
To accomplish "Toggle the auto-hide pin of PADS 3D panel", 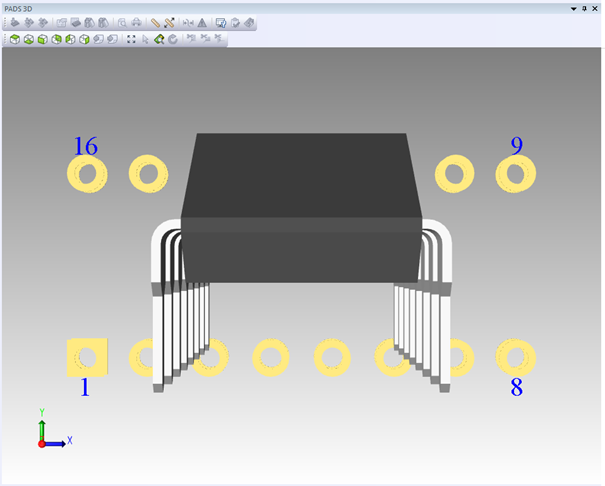I will tap(585, 8).
